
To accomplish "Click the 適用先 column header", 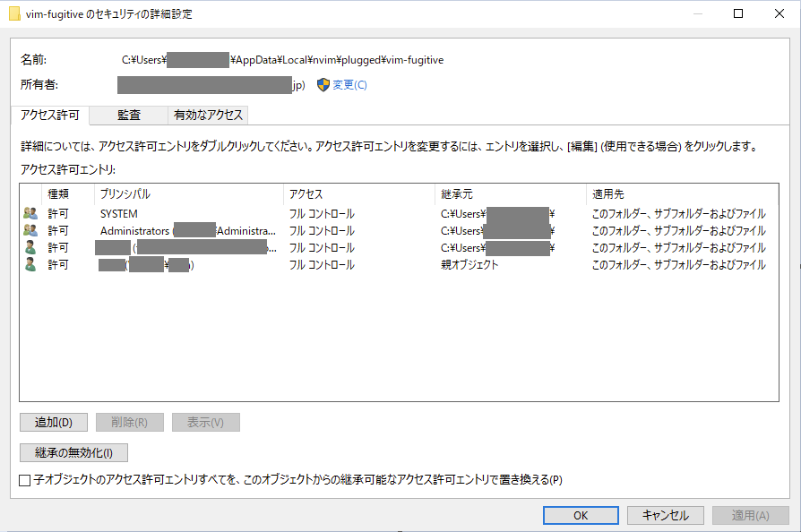I will (682, 194).
